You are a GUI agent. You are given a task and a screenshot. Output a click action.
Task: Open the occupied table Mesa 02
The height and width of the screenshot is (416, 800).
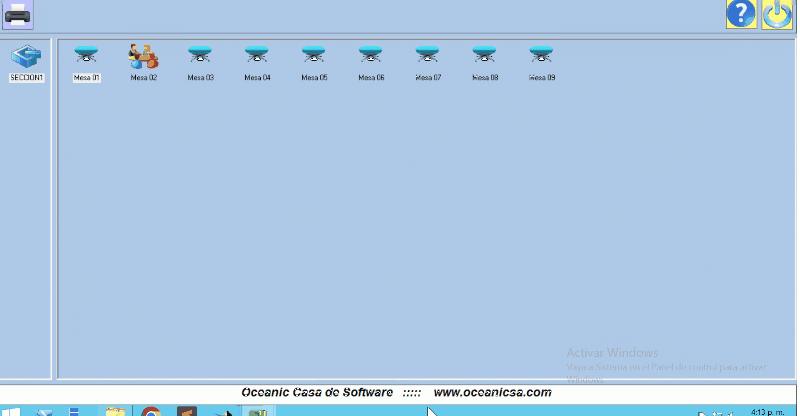[x=143, y=56]
